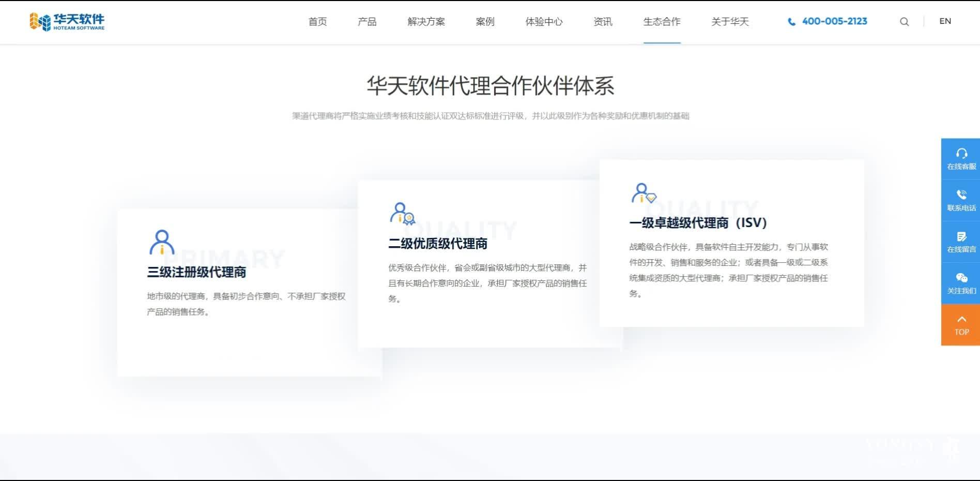980x481 pixels.
Task: Open 体验中心 navigation item
Action: click(x=544, y=22)
